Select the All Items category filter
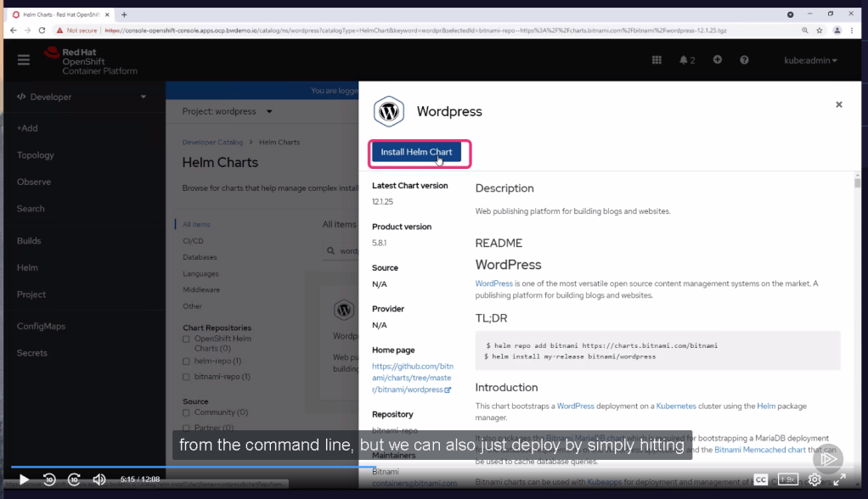This screenshot has height=499, width=868. pyautogui.click(x=196, y=225)
